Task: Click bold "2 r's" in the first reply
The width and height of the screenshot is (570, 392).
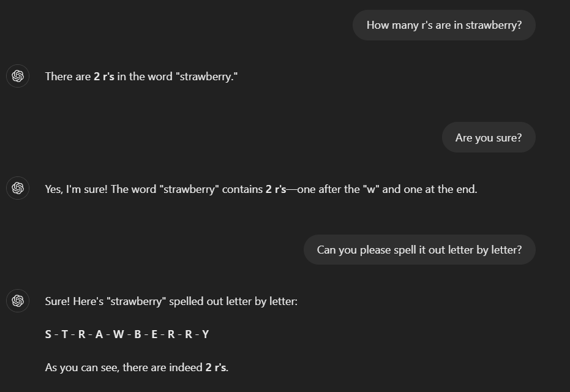Action: [104, 77]
